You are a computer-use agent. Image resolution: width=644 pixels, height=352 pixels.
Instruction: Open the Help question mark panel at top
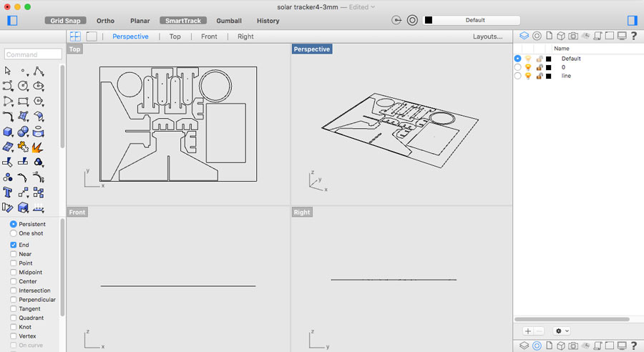click(634, 36)
